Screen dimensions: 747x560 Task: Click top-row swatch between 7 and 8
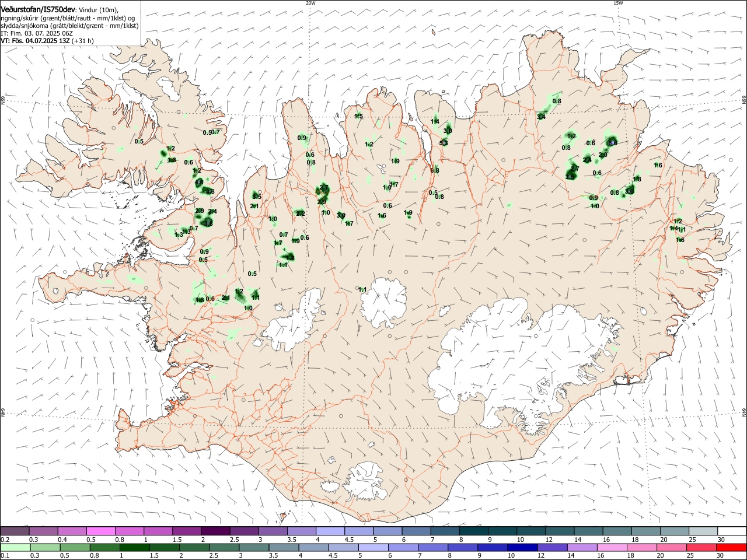pos(445,531)
